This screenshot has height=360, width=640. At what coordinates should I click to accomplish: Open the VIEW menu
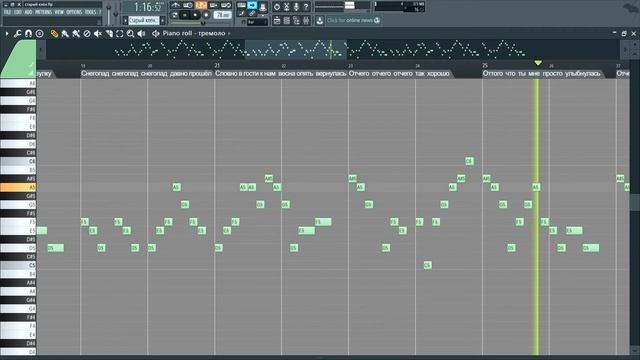tap(59, 12)
